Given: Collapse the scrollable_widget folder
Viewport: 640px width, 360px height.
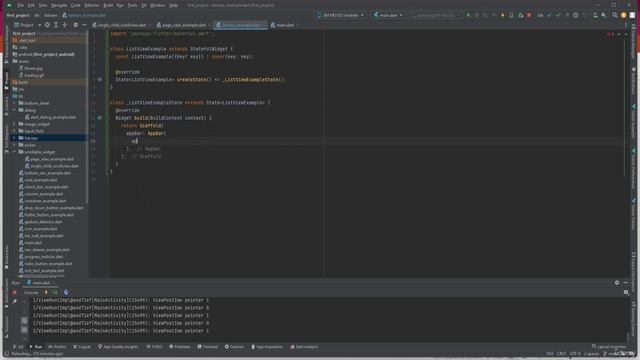Looking at the screenshot, I should coord(15,152).
